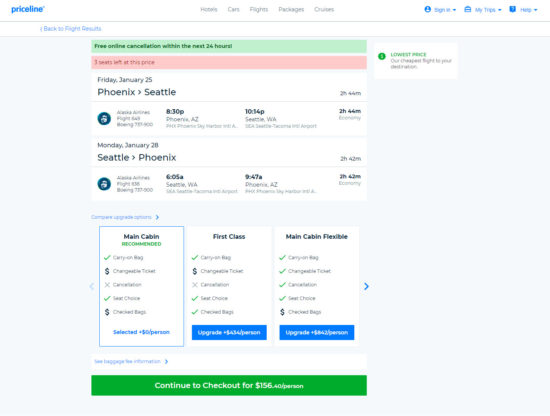Image resolution: width=550 pixels, height=416 pixels.
Task: Click the Sign In user icon
Action: tap(427, 9)
